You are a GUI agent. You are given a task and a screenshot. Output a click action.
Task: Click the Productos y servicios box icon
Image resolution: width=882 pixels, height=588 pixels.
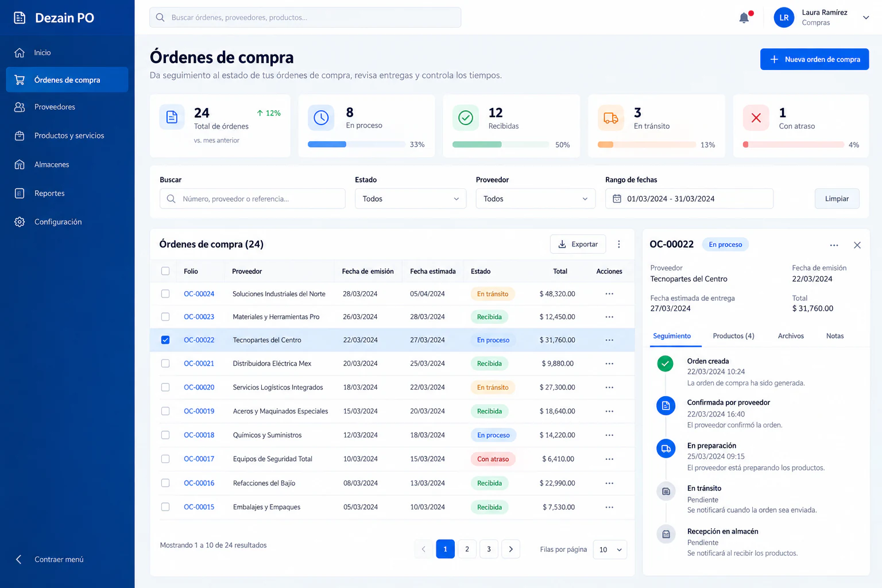click(x=20, y=136)
